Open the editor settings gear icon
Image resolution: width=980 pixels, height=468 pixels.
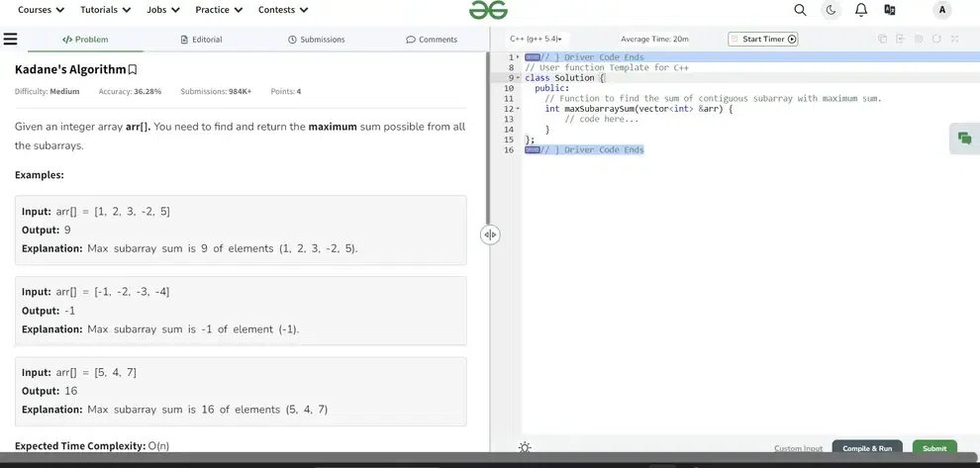919,39
